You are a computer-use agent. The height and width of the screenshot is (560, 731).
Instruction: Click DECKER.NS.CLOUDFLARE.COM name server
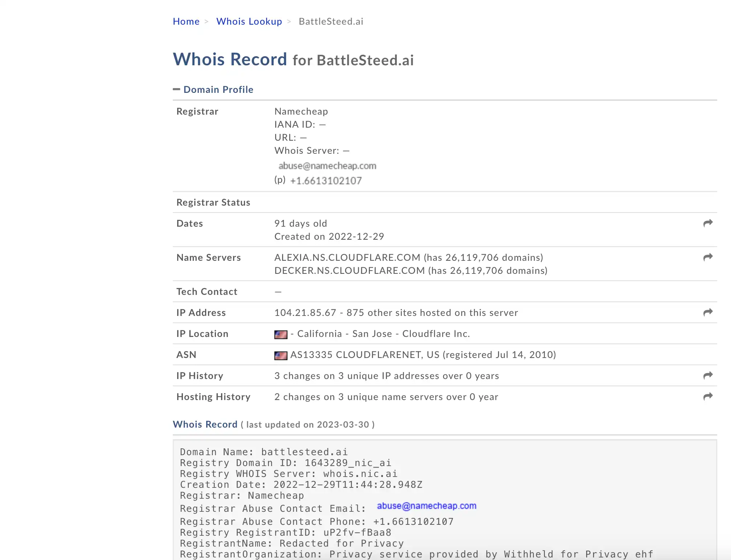(350, 271)
